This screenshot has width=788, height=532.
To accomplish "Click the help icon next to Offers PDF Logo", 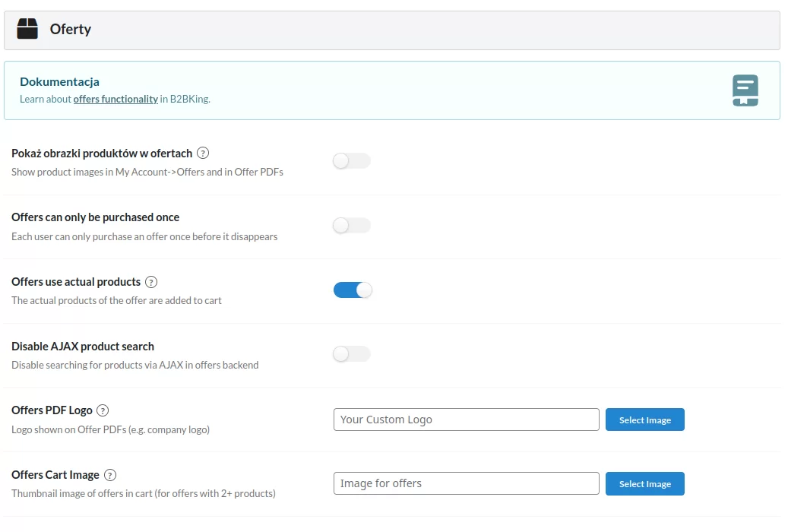I will click(103, 410).
